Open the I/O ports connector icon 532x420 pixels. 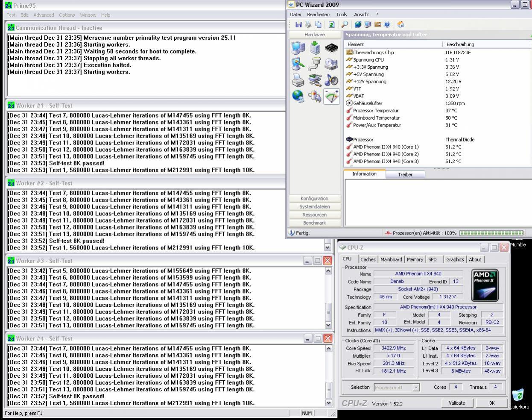[x=315, y=64]
